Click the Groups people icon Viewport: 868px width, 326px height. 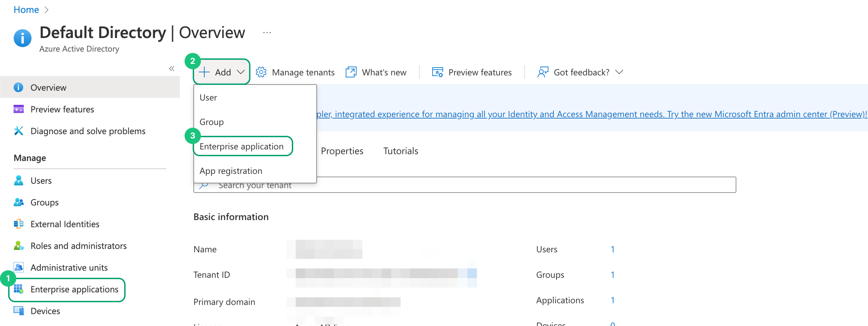pos(18,202)
